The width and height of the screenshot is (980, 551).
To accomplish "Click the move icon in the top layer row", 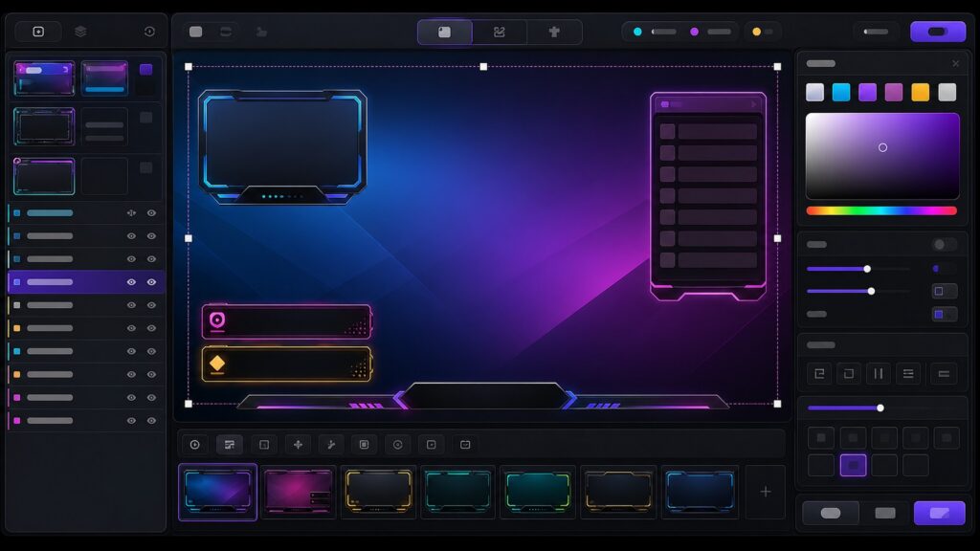I will click(131, 213).
